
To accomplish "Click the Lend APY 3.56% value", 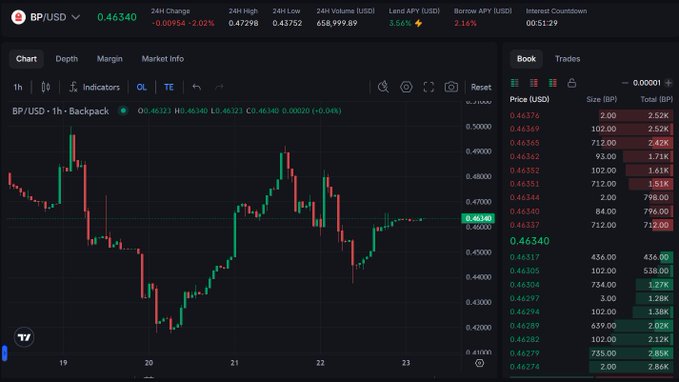I will [400, 23].
